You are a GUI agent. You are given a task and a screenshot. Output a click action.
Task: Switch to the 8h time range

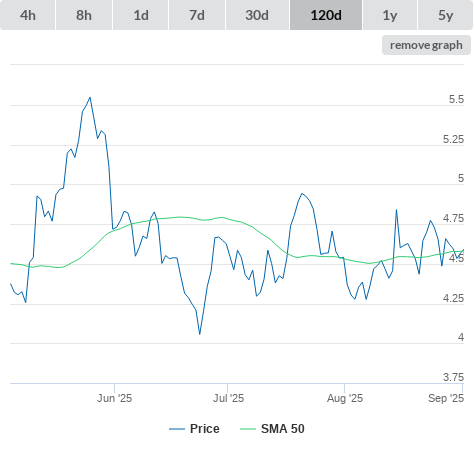click(84, 15)
